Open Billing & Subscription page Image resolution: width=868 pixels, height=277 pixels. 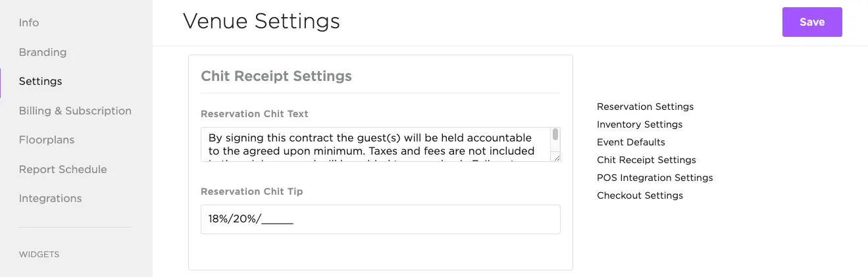click(75, 111)
